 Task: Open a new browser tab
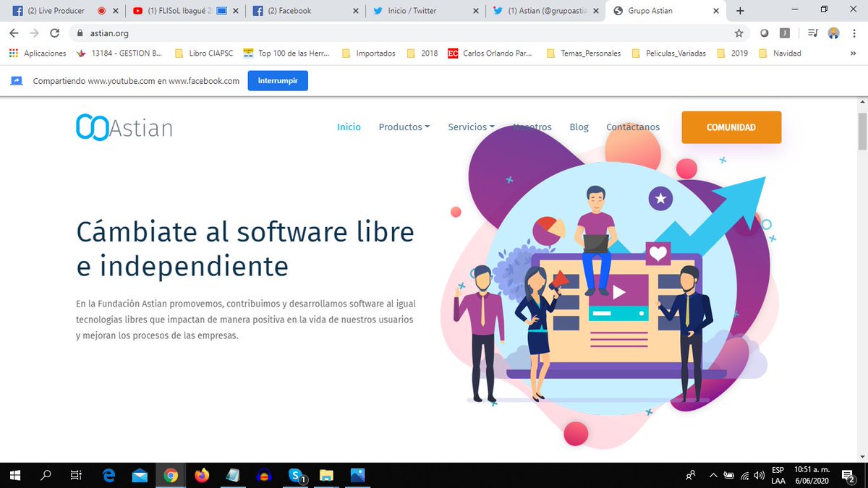pyautogui.click(x=740, y=11)
